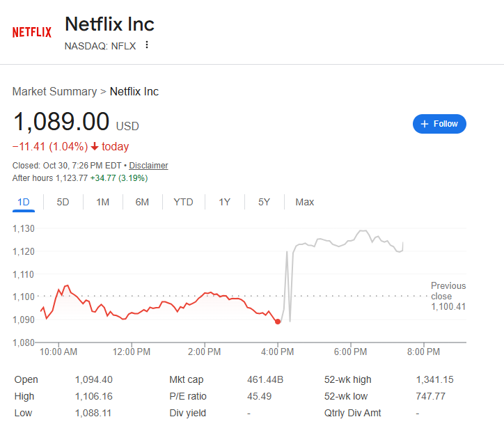Select the 1Y time range tab
The height and width of the screenshot is (433, 504).
click(x=224, y=202)
